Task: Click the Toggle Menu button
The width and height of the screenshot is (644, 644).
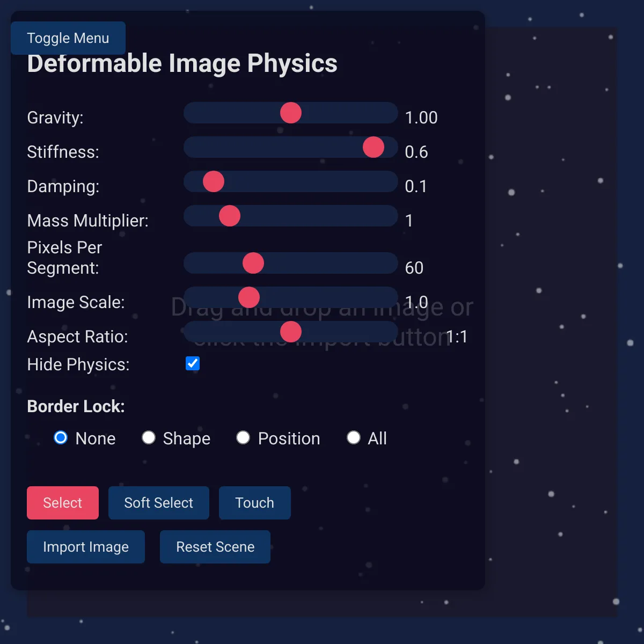Action: [68, 38]
